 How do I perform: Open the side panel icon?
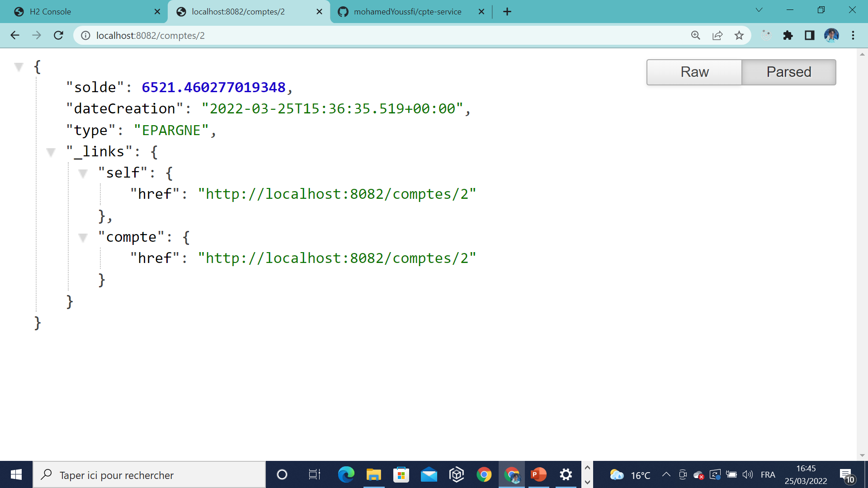pos(809,35)
